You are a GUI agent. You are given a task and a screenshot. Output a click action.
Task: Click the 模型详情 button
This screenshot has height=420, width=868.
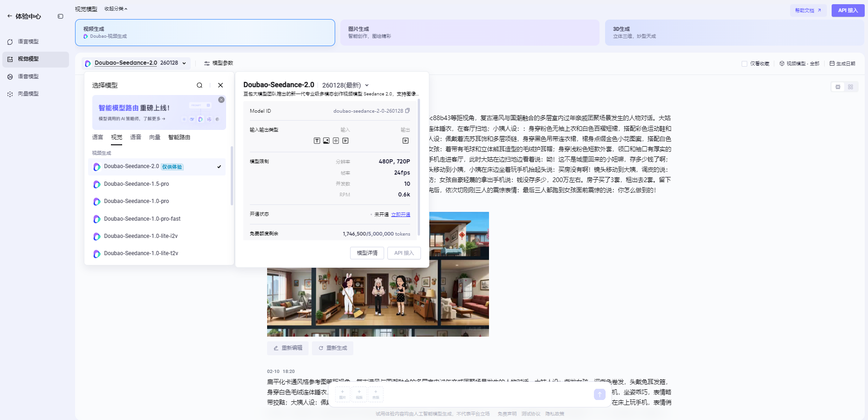(367, 253)
